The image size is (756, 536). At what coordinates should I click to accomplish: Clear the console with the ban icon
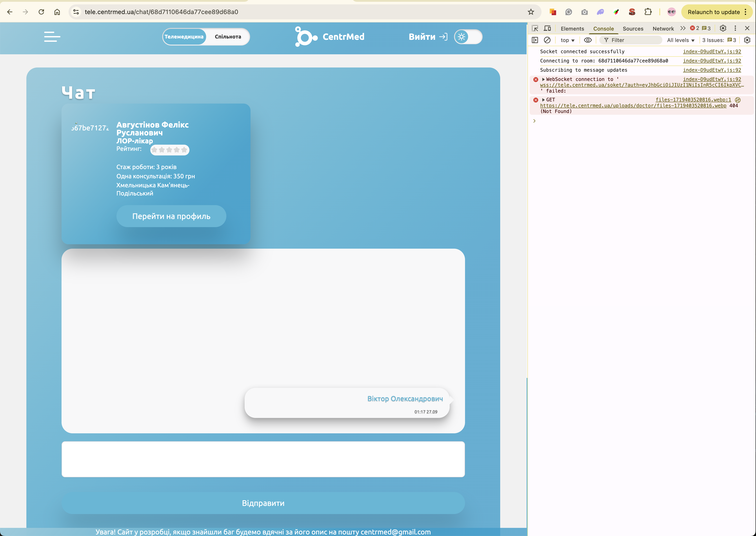pyautogui.click(x=547, y=40)
